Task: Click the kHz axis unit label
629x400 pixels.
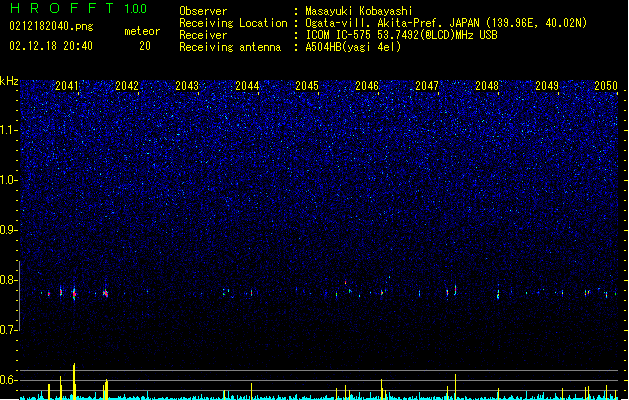Action: 9,81
